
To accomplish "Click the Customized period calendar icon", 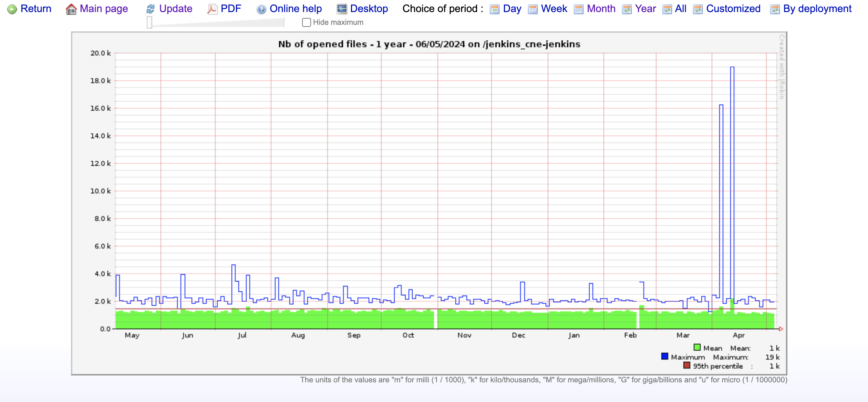I will coord(698,9).
